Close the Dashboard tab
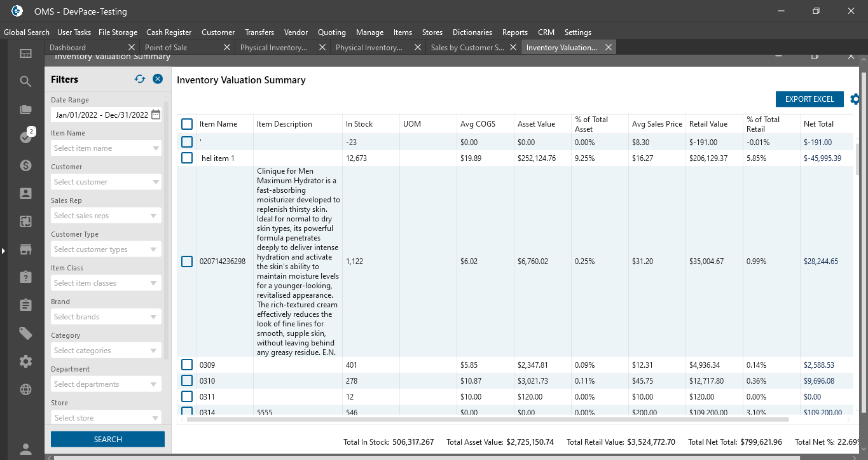868x460 pixels. (132, 48)
